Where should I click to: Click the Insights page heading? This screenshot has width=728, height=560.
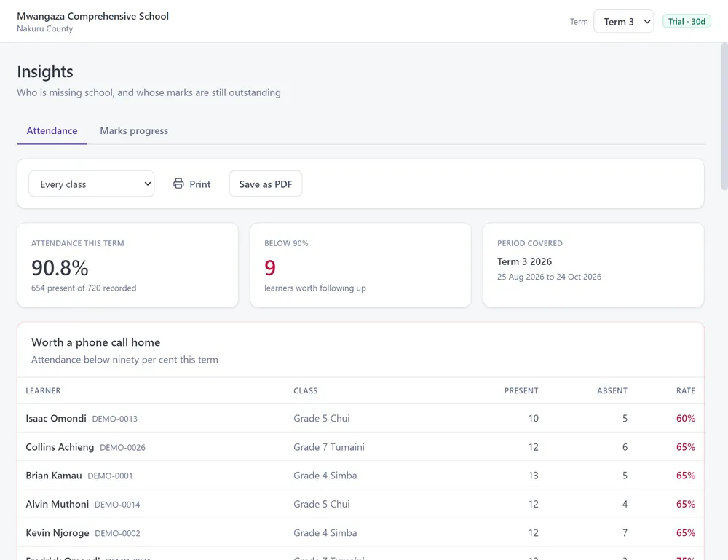pyautogui.click(x=45, y=71)
